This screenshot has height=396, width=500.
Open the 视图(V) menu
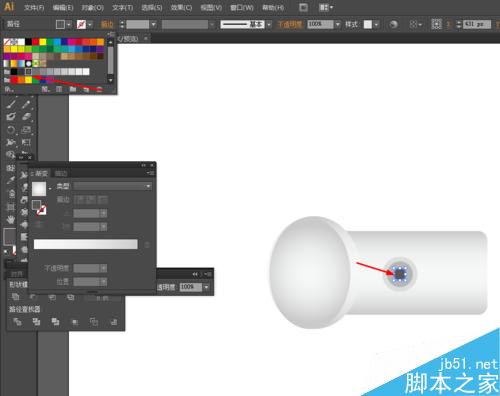click(x=211, y=7)
